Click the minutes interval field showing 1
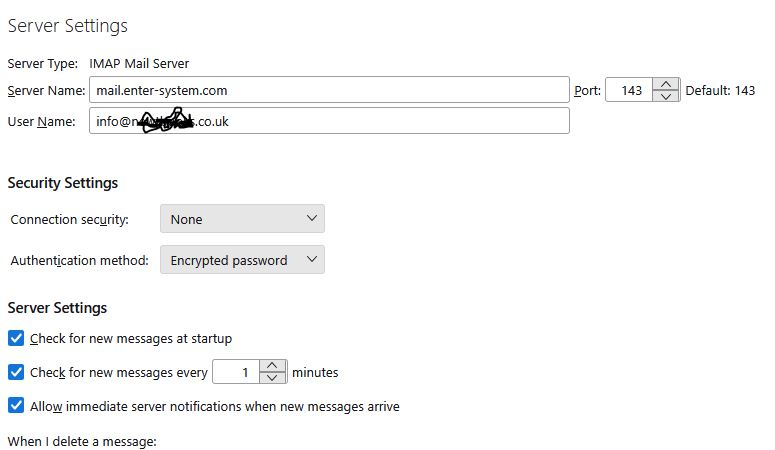The height and width of the screenshot is (450, 775). 236,372
